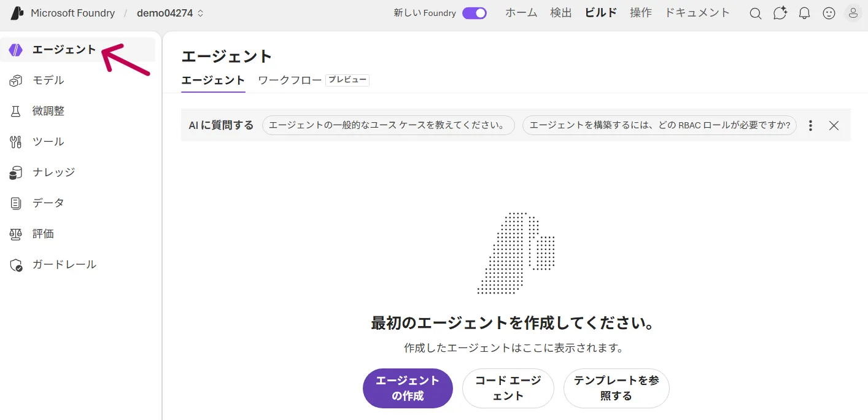Click the Microsoft Foundry logo icon

pyautogui.click(x=17, y=13)
